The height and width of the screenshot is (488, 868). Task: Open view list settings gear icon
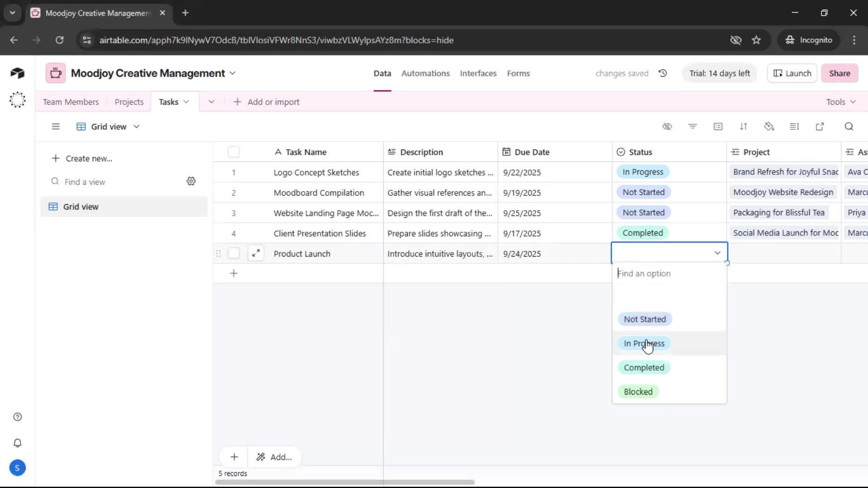coord(191,181)
